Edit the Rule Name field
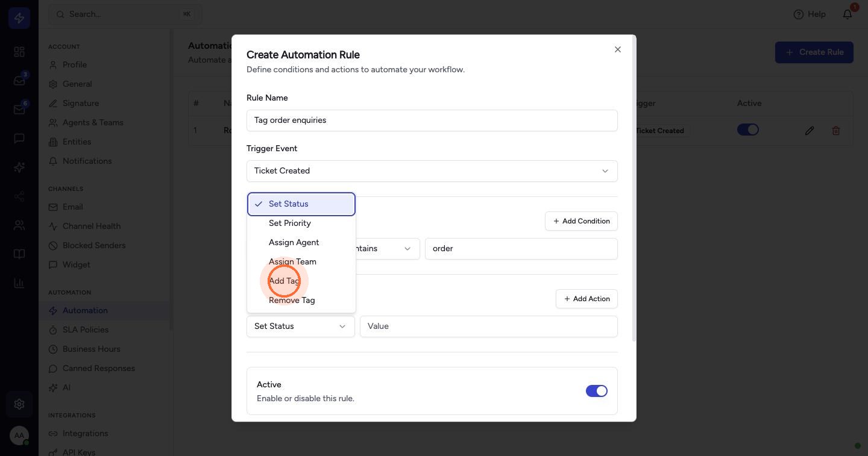Image resolution: width=868 pixels, height=456 pixels. click(x=432, y=120)
